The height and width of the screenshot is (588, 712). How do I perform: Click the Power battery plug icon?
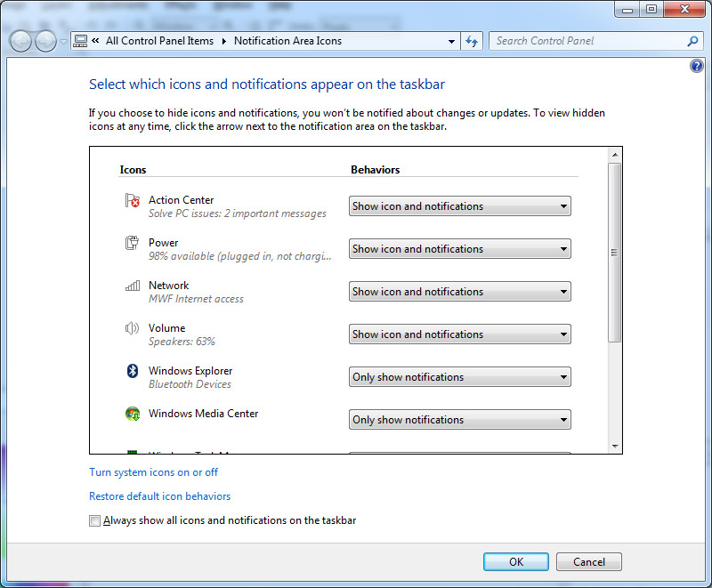pyautogui.click(x=132, y=243)
